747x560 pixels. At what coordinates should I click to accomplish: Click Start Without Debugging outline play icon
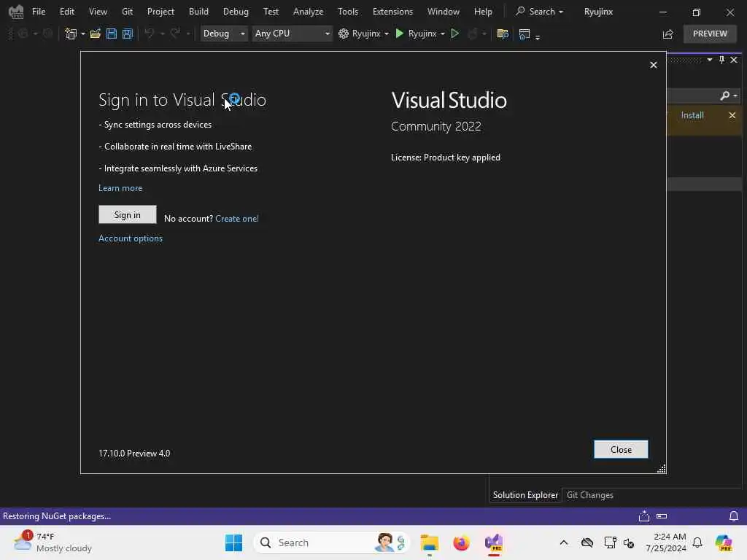[455, 34]
